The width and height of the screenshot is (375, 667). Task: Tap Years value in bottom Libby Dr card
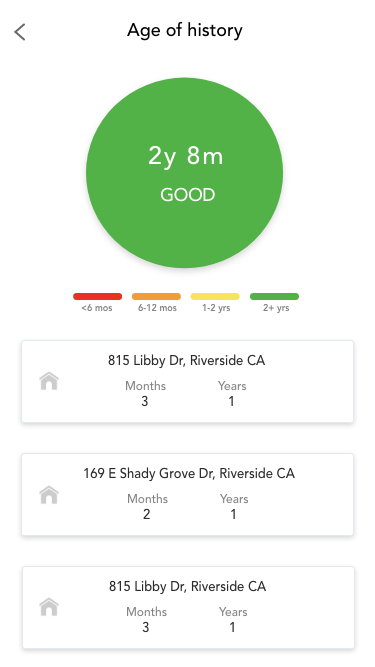(x=232, y=627)
